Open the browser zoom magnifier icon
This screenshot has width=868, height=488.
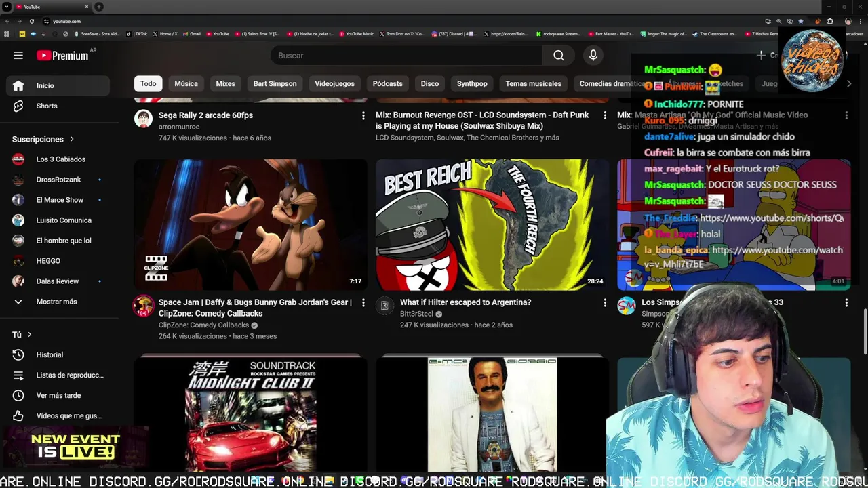coord(778,21)
